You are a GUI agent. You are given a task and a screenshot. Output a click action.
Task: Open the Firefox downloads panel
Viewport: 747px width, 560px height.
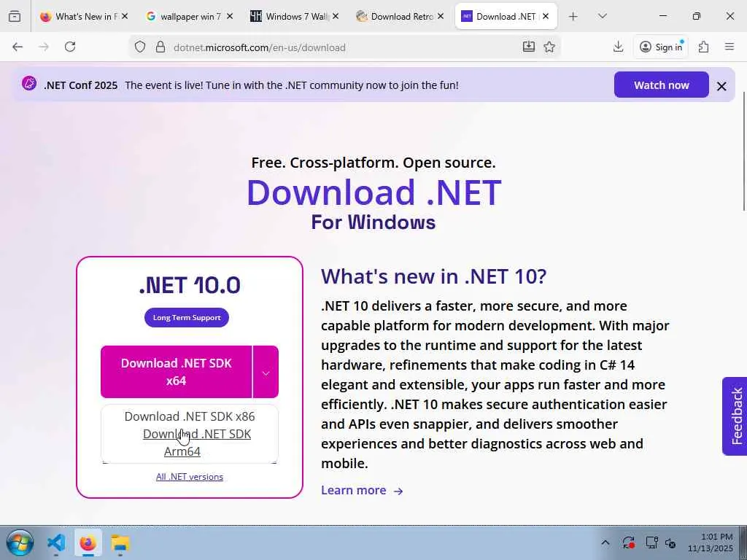tap(618, 47)
